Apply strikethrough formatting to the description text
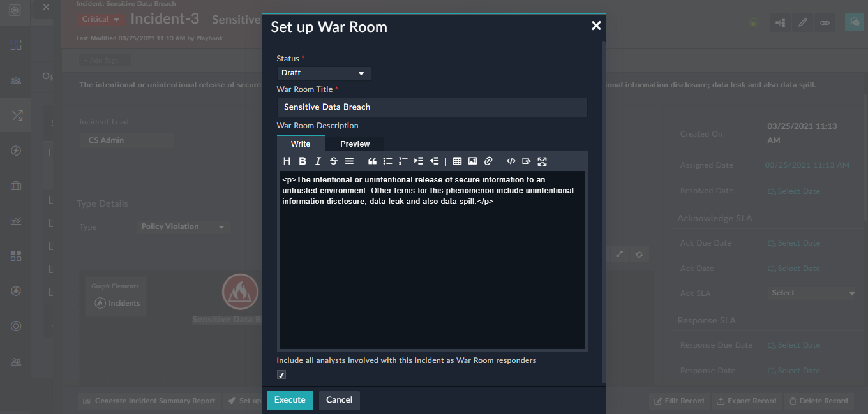868x414 pixels. click(x=333, y=161)
